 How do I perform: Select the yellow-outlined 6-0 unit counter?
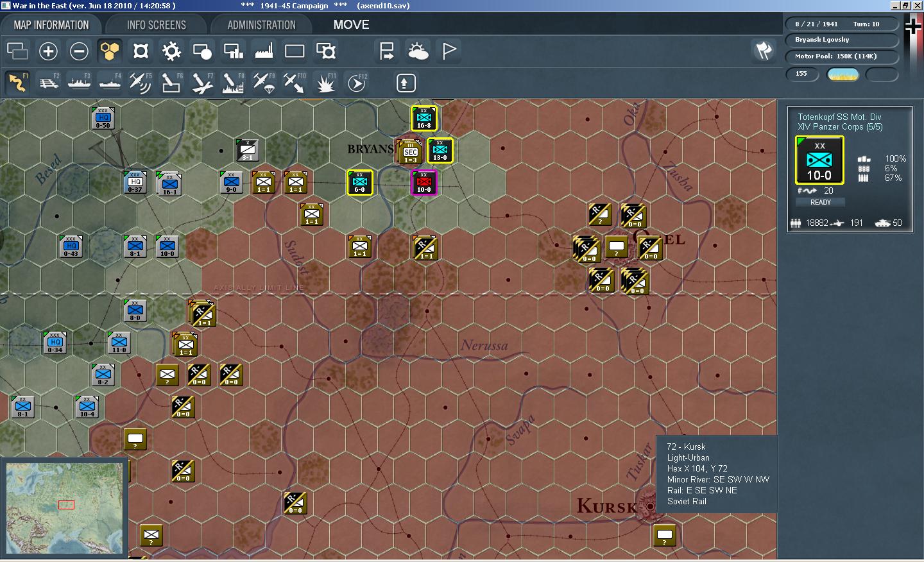(360, 182)
